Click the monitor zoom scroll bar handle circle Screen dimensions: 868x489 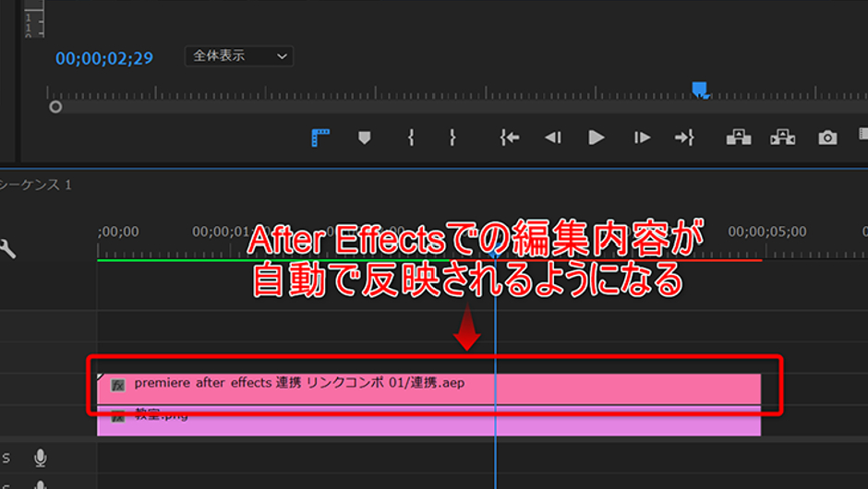(55, 107)
